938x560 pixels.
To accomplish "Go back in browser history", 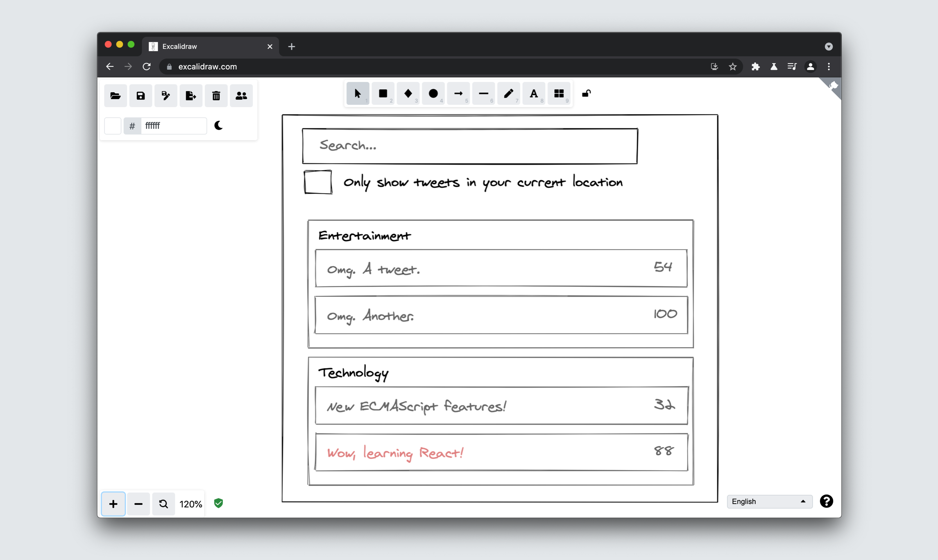I will [x=110, y=67].
